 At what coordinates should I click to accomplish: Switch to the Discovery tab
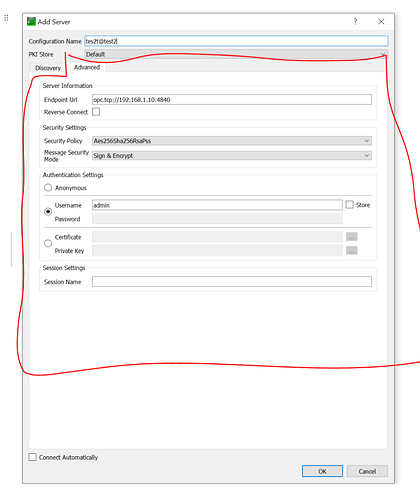click(x=48, y=68)
